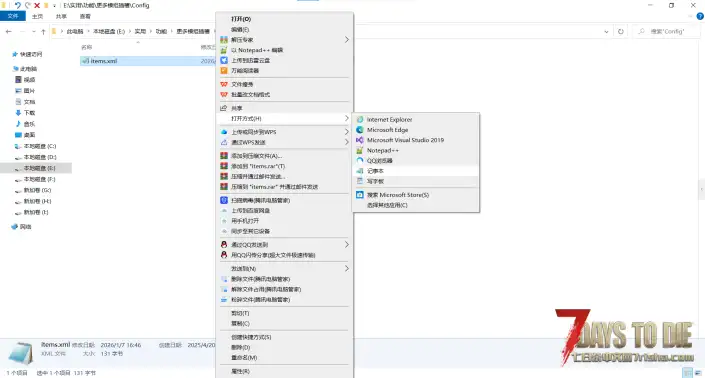
Task: Click the 共享 share icon
Action: pyautogui.click(x=224, y=108)
